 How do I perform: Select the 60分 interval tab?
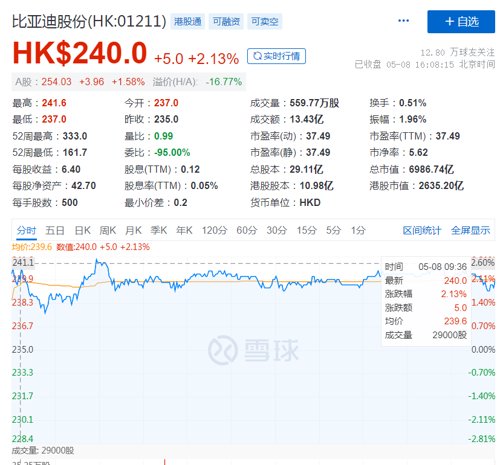pos(247,230)
